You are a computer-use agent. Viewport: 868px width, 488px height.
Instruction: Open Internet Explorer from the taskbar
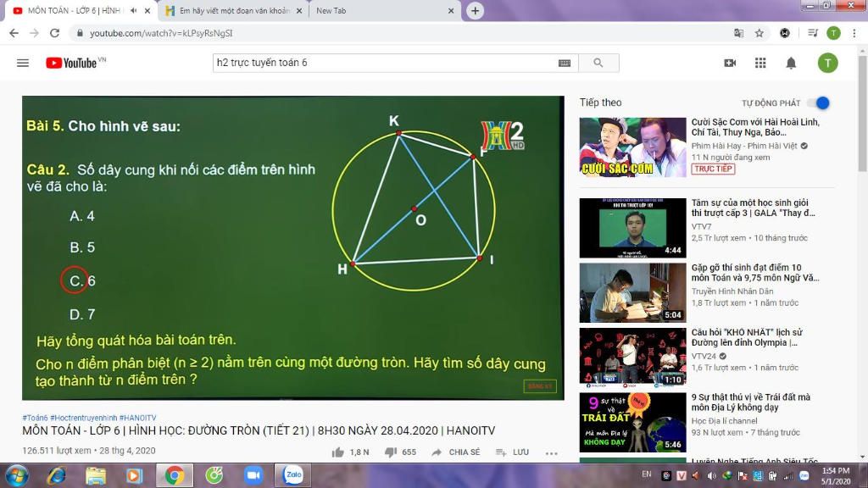(x=57, y=475)
